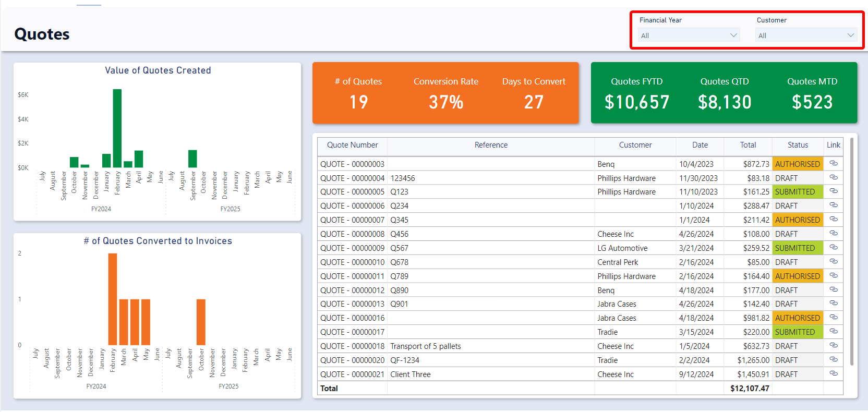Click SUBMITTED status for QUOTE - 00000005
This screenshot has height=412, width=868.
pyautogui.click(x=798, y=191)
